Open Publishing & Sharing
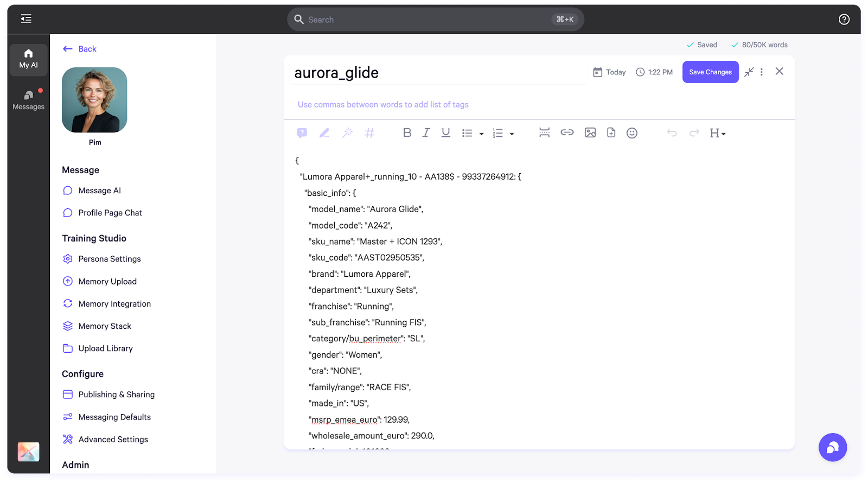This screenshot has height=483, width=868. (108, 395)
